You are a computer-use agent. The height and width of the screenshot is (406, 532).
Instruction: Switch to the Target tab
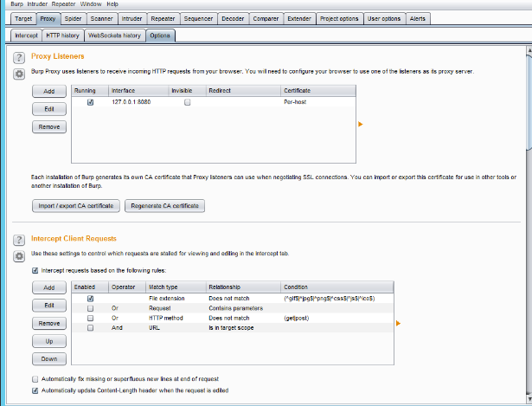pos(23,19)
